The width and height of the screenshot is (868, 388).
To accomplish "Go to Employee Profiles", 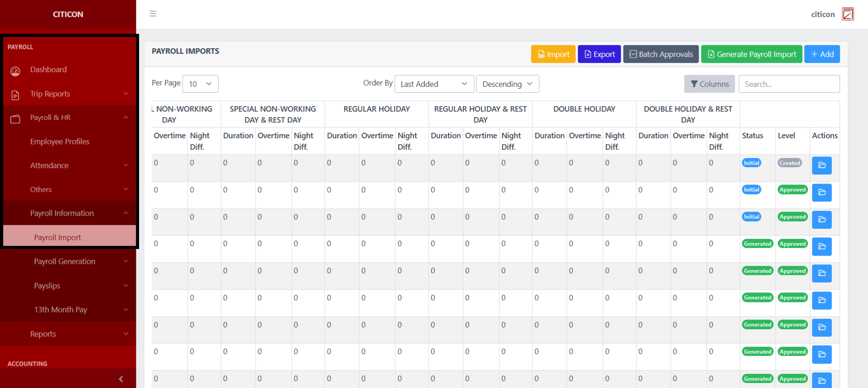I will (x=60, y=141).
